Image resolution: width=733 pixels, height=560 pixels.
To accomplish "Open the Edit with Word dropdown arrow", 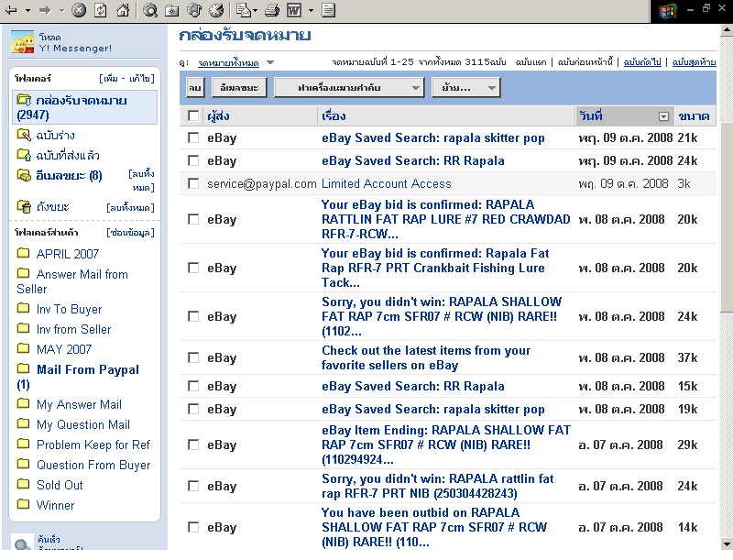I will (311, 10).
